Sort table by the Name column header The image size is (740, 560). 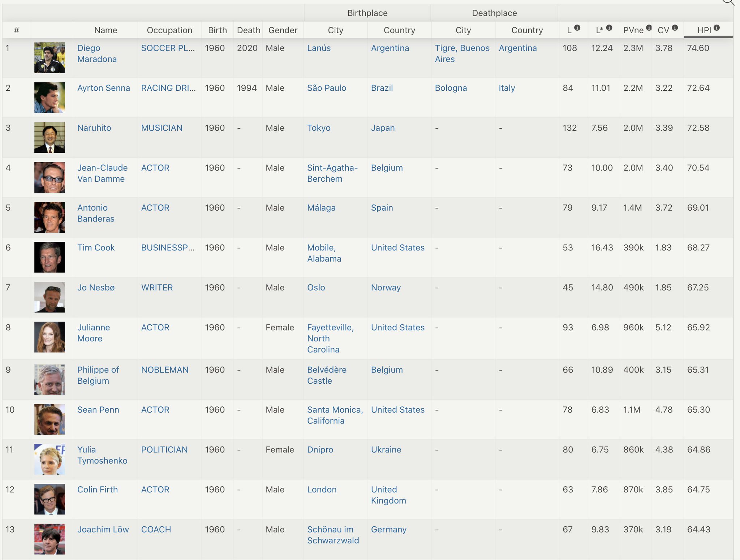(x=106, y=30)
